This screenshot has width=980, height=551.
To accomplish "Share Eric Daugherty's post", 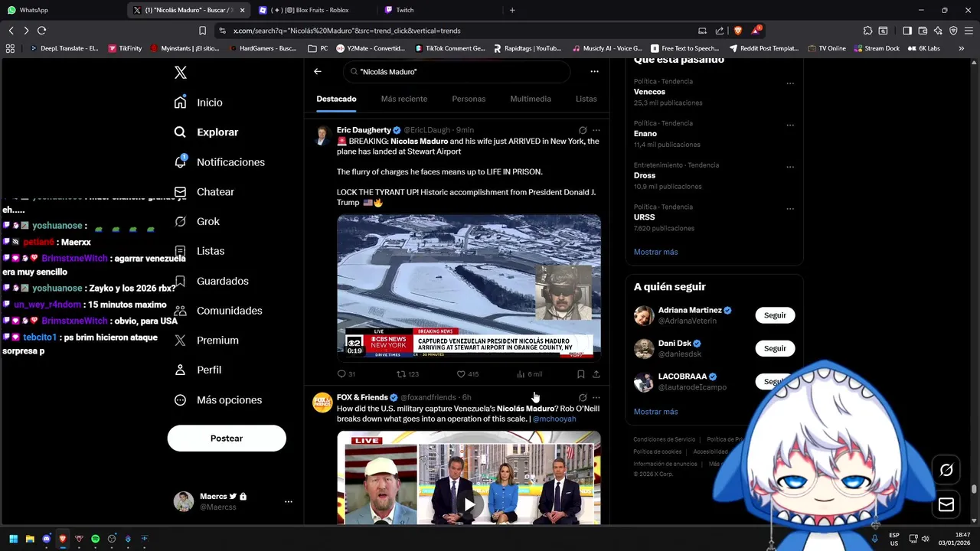I will [596, 374].
